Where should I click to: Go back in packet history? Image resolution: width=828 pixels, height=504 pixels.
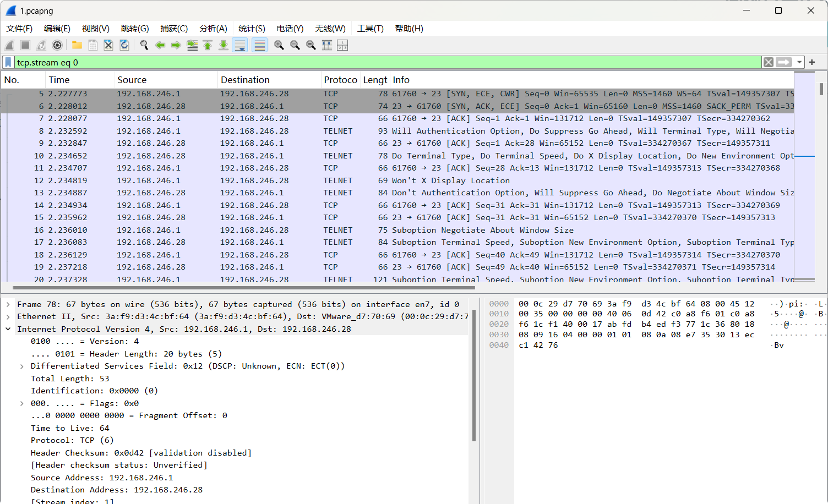click(x=160, y=45)
